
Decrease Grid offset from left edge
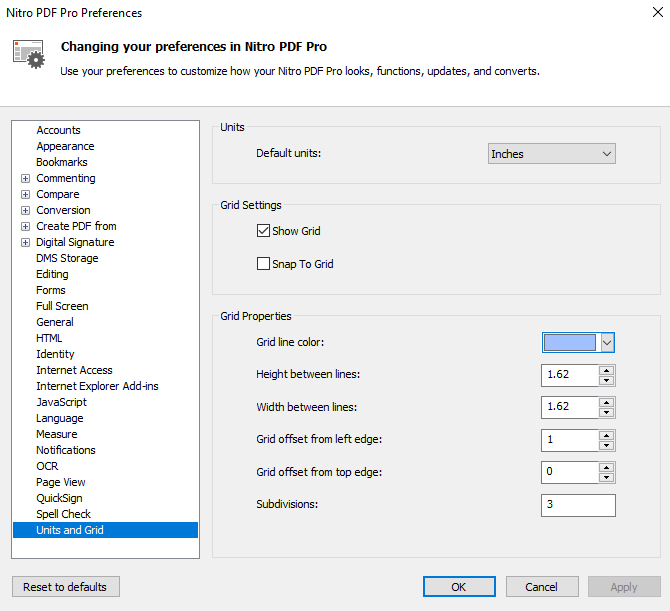606,446
